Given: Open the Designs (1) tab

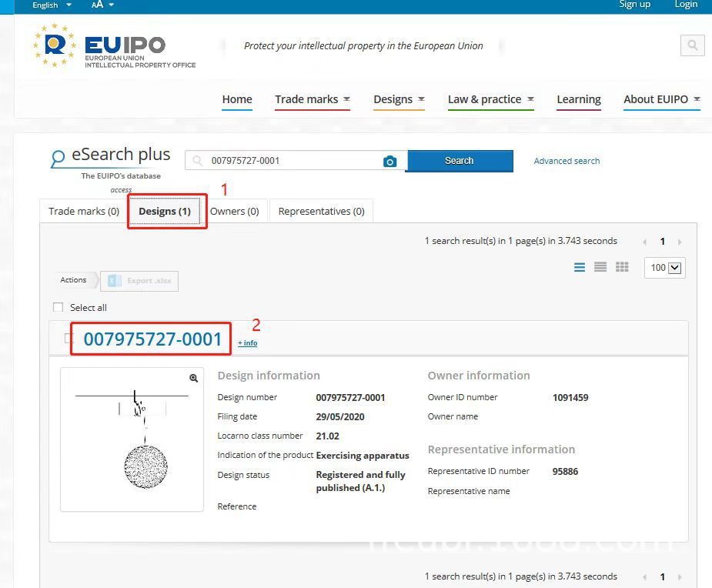Looking at the screenshot, I should click(x=165, y=211).
